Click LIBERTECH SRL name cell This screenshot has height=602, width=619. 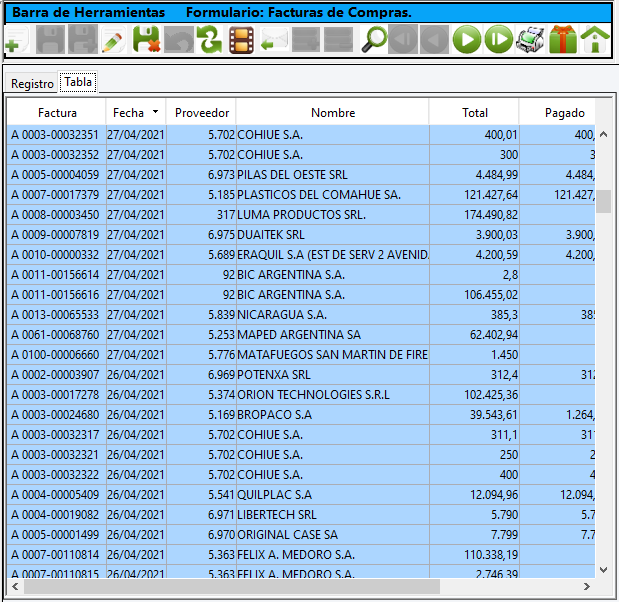(333, 515)
